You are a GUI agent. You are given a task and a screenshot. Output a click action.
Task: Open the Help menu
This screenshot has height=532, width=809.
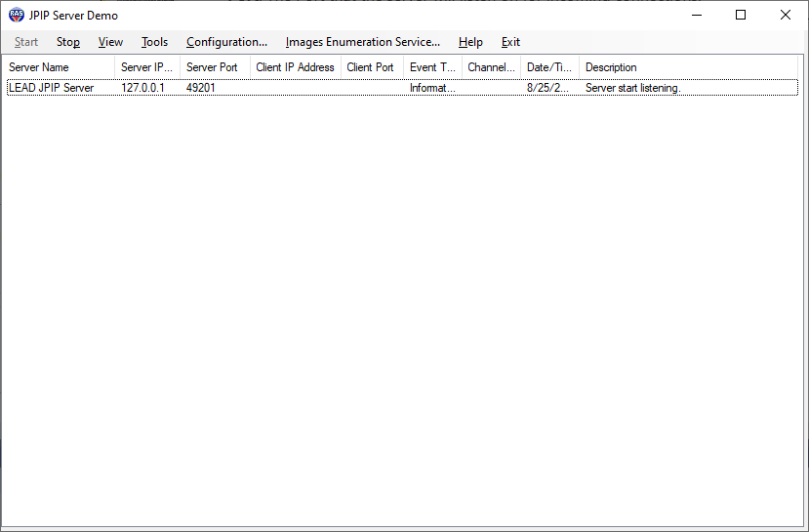point(470,42)
